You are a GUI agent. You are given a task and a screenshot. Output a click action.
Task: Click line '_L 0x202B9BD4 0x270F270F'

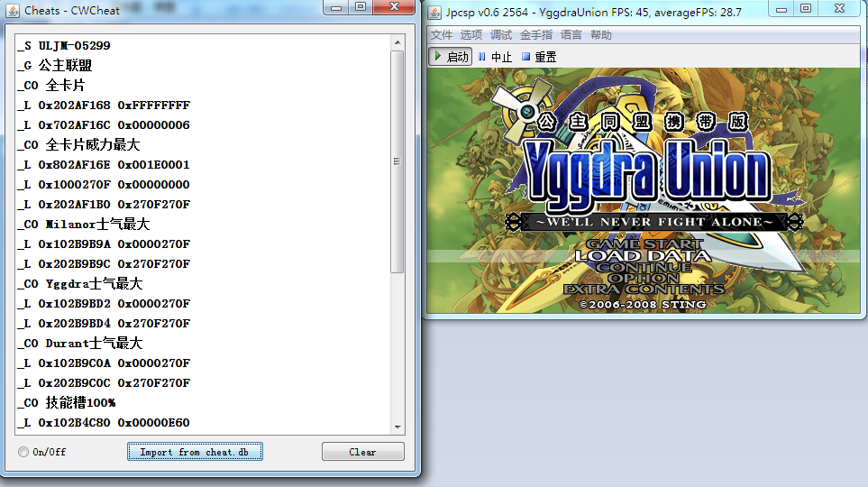point(104,324)
